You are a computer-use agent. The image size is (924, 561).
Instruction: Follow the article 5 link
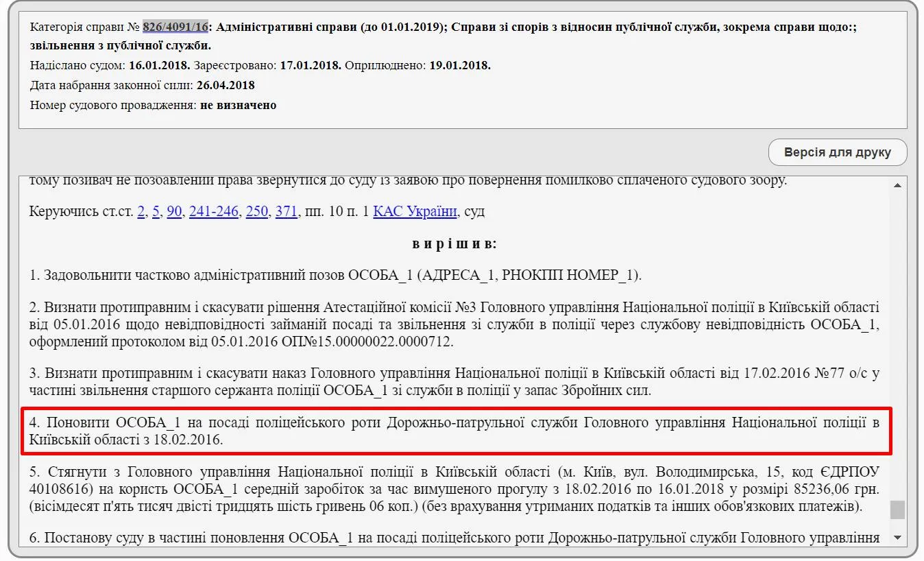click(156, 211)
